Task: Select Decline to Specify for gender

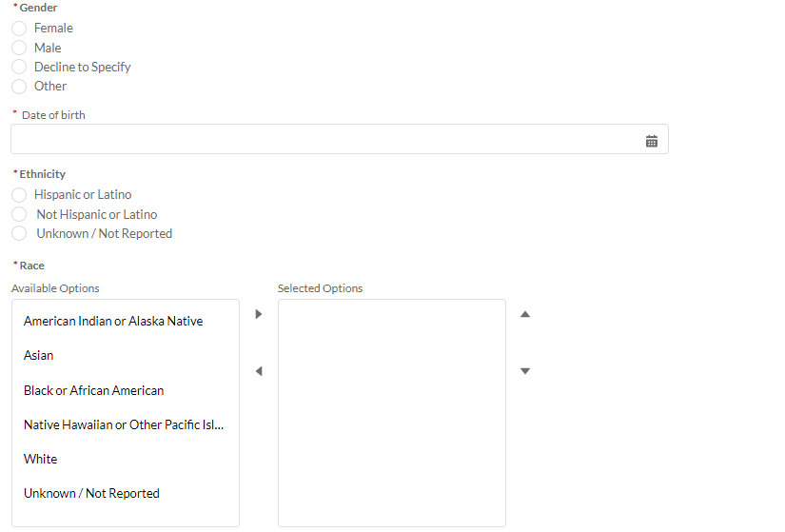Action: click(x=19, y=67)
